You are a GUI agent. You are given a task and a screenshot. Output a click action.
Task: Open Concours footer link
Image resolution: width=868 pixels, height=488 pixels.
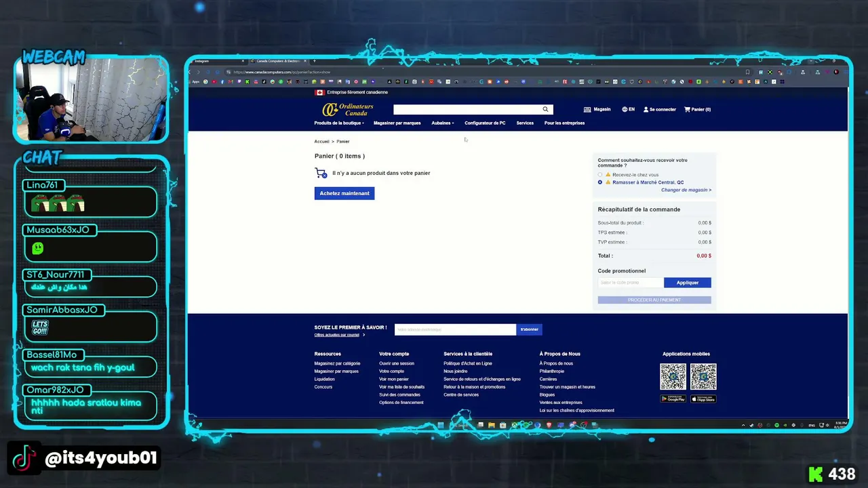[x=323, y=387]
